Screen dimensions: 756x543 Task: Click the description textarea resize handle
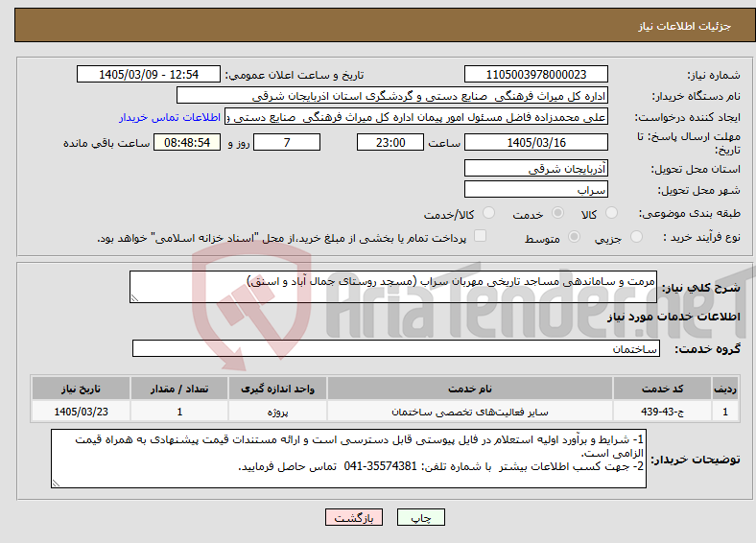tap(134, 298)
